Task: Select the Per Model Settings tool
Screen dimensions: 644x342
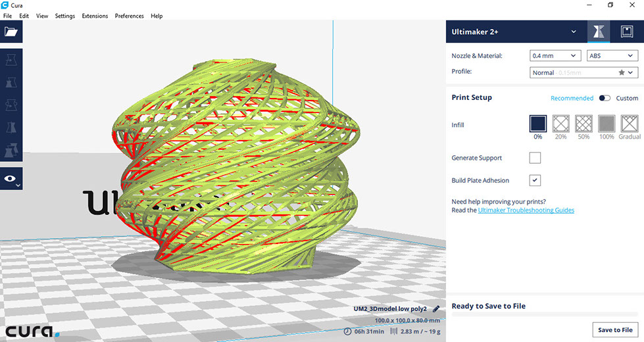Action: click(x=11, y=150)
